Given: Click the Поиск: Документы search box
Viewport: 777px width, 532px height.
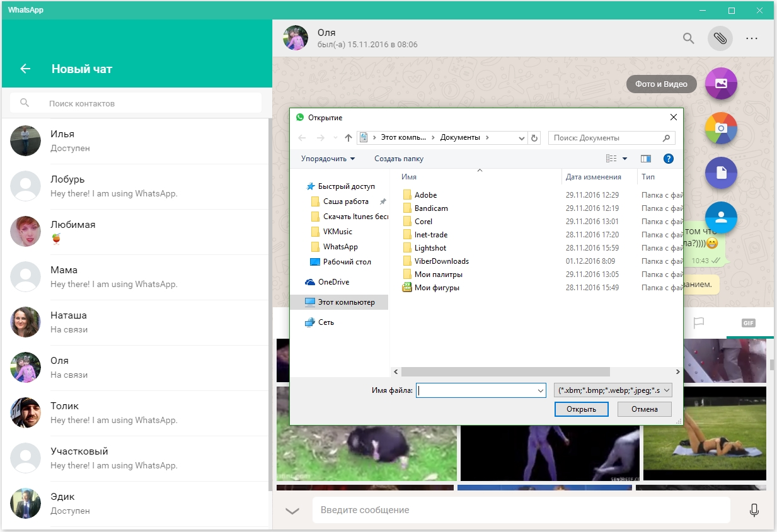Looking at the screenshot, I should coord(612,138).
